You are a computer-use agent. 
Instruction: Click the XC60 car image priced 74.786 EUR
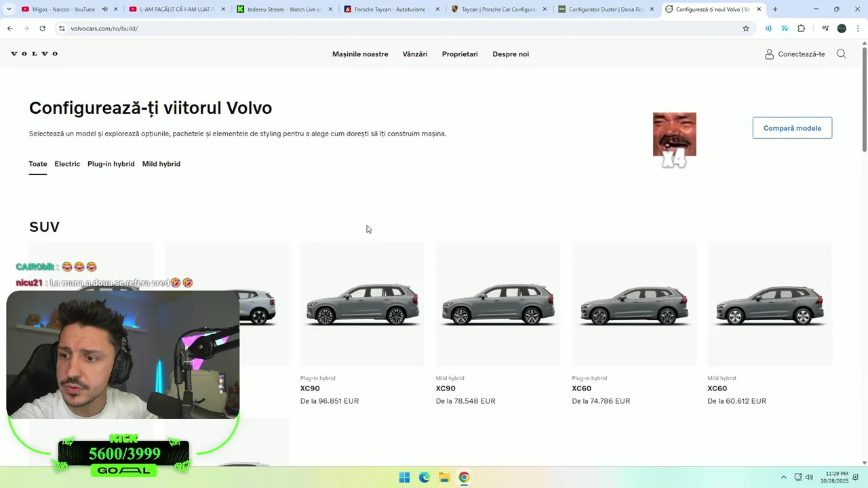635,304
